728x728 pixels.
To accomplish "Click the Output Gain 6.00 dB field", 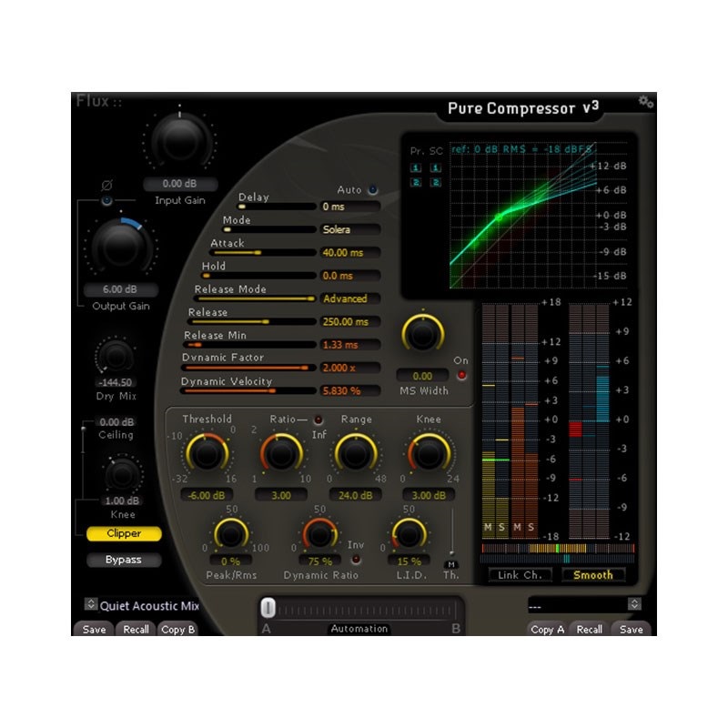I will [120, 289].
